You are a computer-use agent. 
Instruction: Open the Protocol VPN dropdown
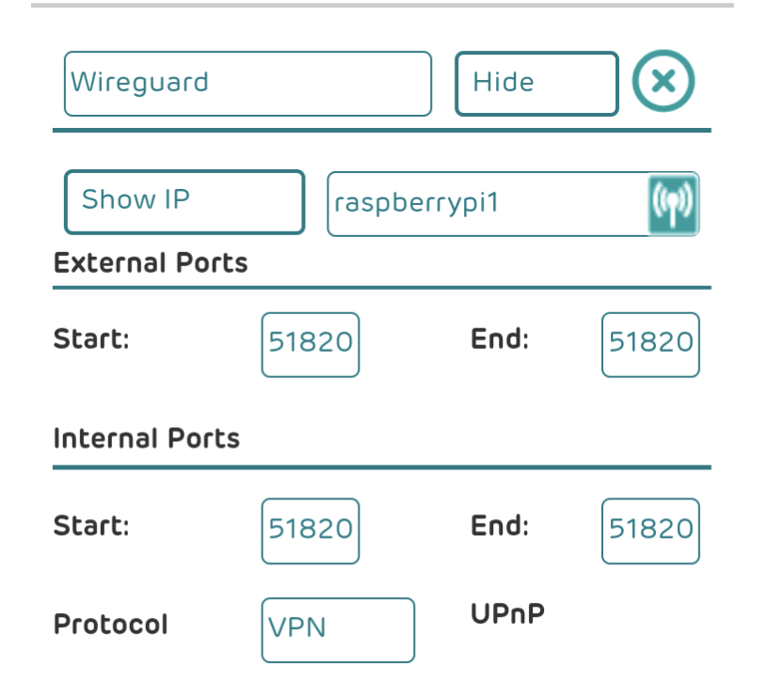pyautogui.click(x=338, y=629)
